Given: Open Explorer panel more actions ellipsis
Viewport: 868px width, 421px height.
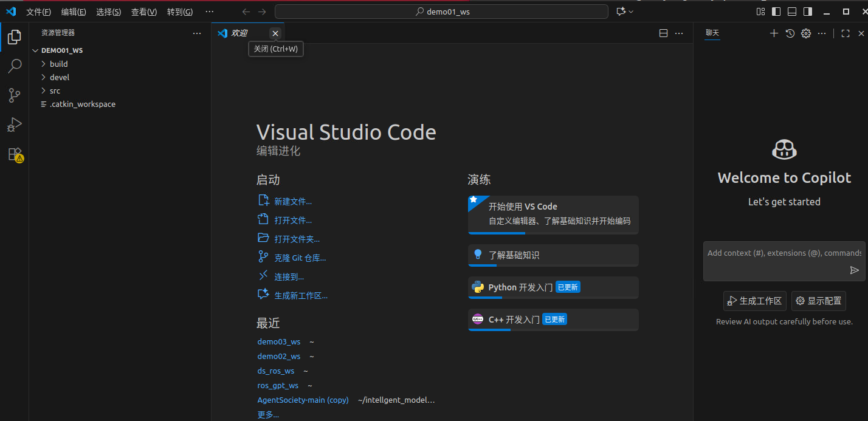Looking at the screenshot, I should tap(196, 33).
